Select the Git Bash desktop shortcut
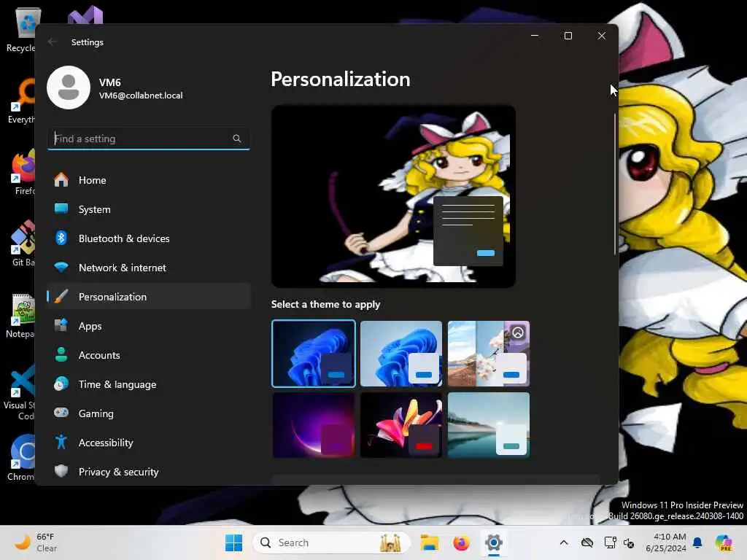Screen dimensions: 747x560 23,243
